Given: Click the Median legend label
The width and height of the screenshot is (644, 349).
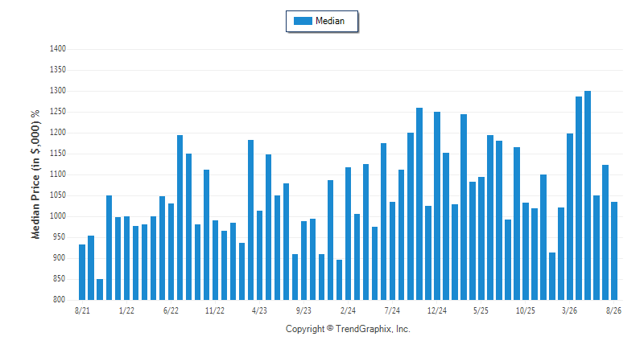Looking at the screenshot, I should coord(330,21).
